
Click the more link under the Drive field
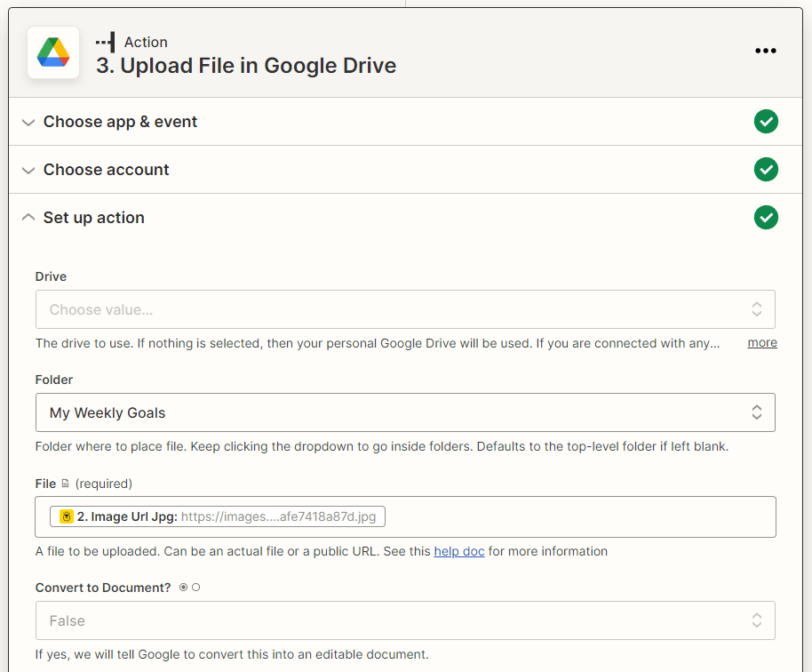coord(761,342)
